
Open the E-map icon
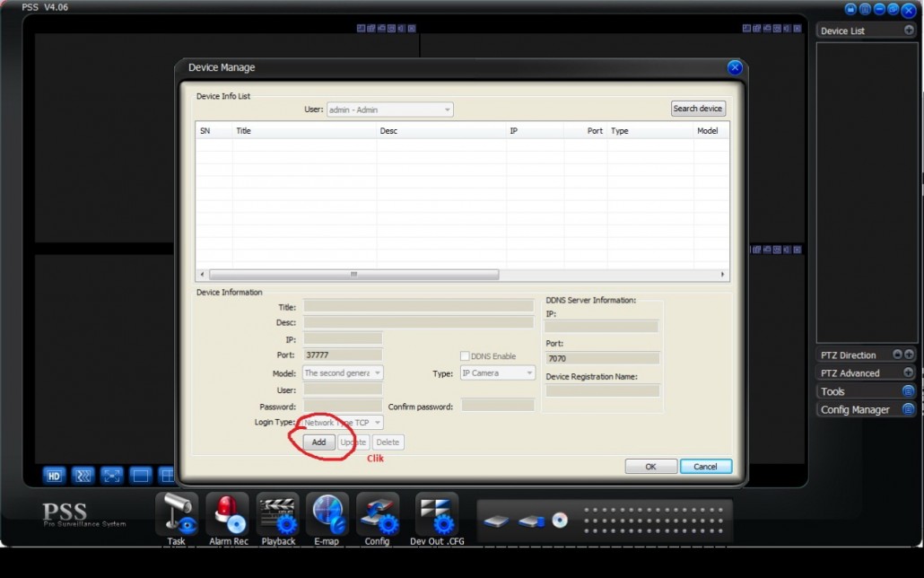point(328,514)
